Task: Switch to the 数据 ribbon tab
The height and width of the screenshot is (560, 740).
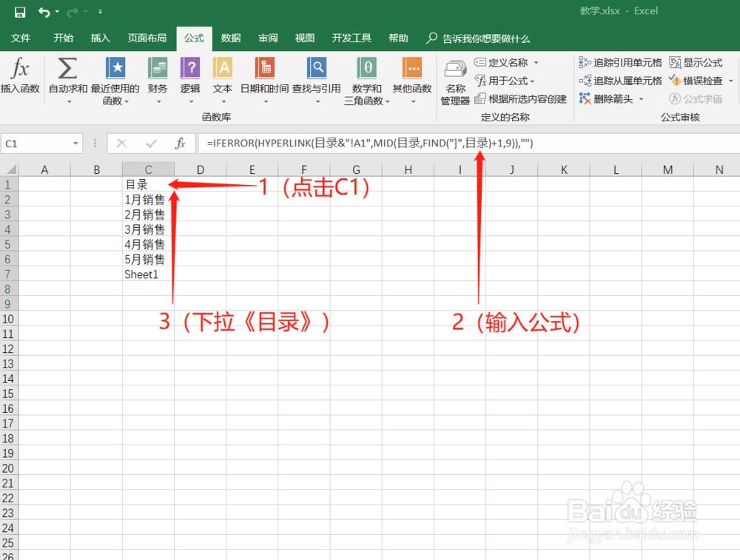Action: click(230, 38)
